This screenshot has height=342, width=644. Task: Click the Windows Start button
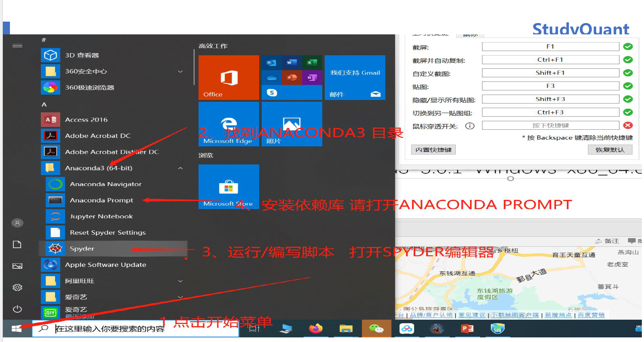pyautogui.click(x=17, y=329)
